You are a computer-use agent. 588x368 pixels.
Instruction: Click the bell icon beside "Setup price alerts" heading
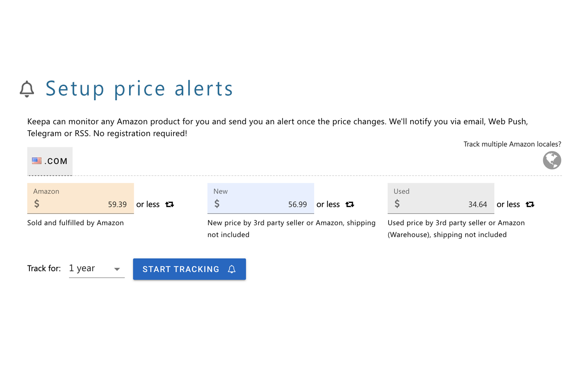click(27, 89)
